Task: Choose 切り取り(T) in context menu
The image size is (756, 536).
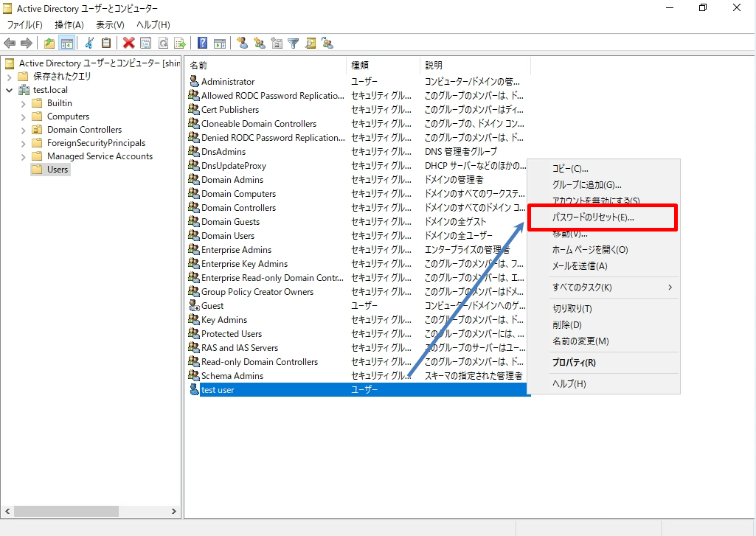Action: pos(603,308)
